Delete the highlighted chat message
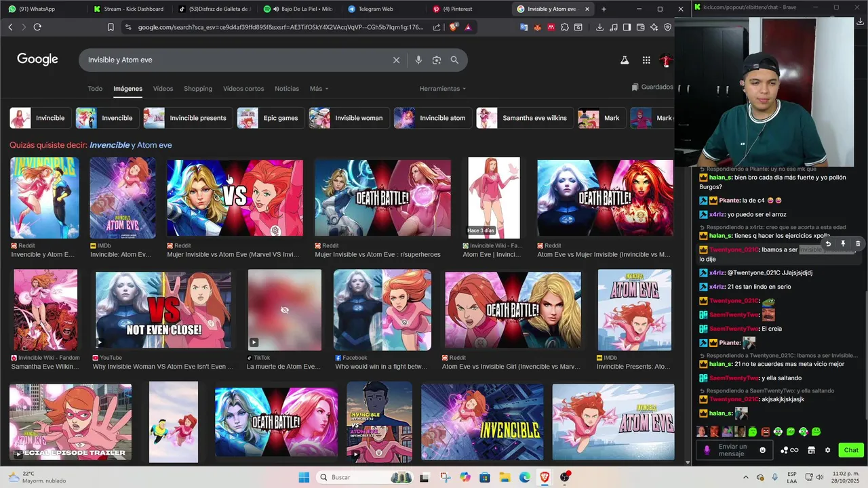868x488 pixels. point(858,243)
